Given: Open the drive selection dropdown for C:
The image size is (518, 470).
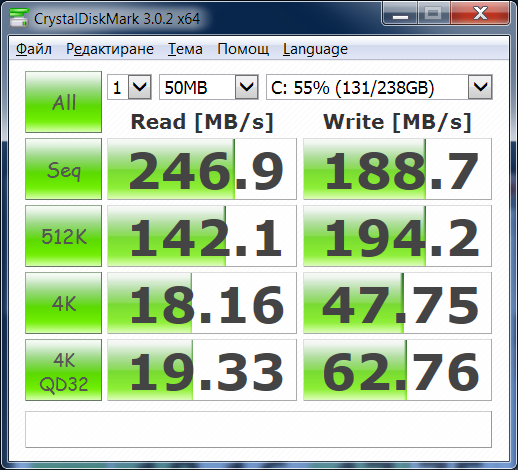Looking at the screenshot, I should (379, 87).
